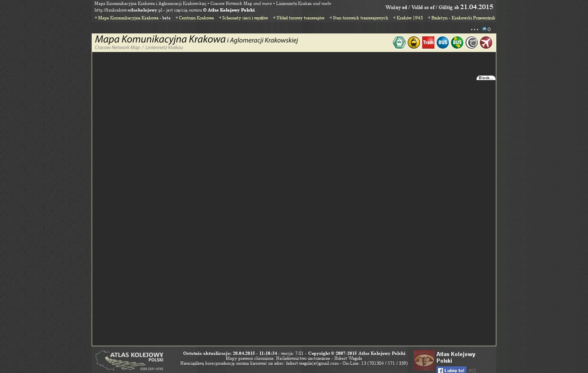Open Schematy sieci i węzłów
The width and height of the screenshot is (588, 373).
[x=245, y=18]
